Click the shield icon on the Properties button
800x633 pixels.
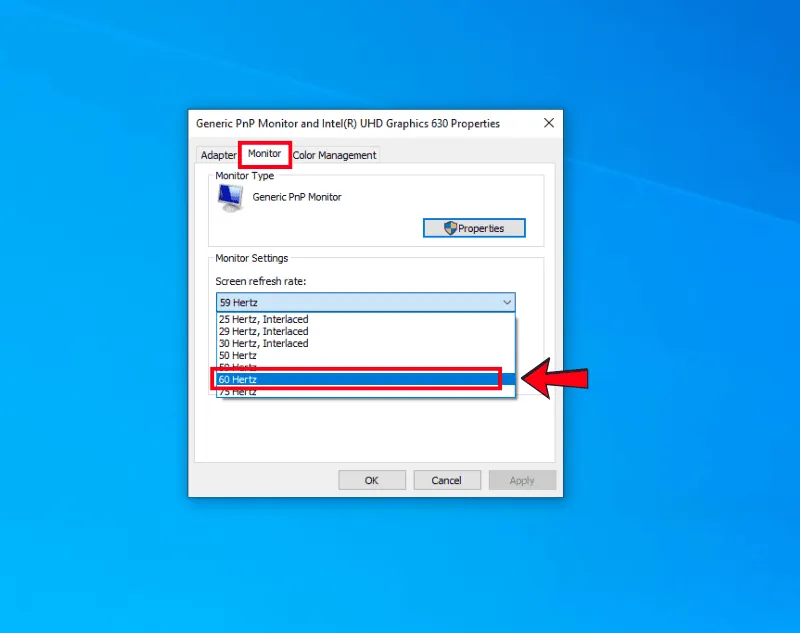click(x=450, y=228)
